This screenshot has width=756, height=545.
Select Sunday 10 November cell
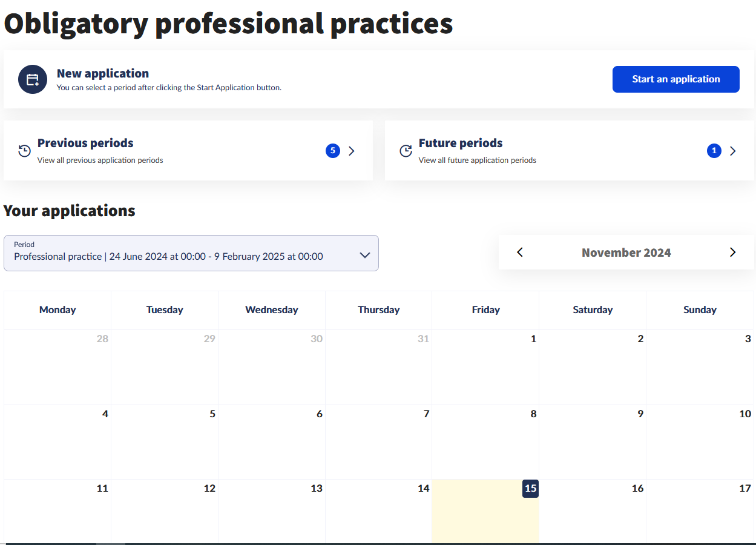click(700, 442)
